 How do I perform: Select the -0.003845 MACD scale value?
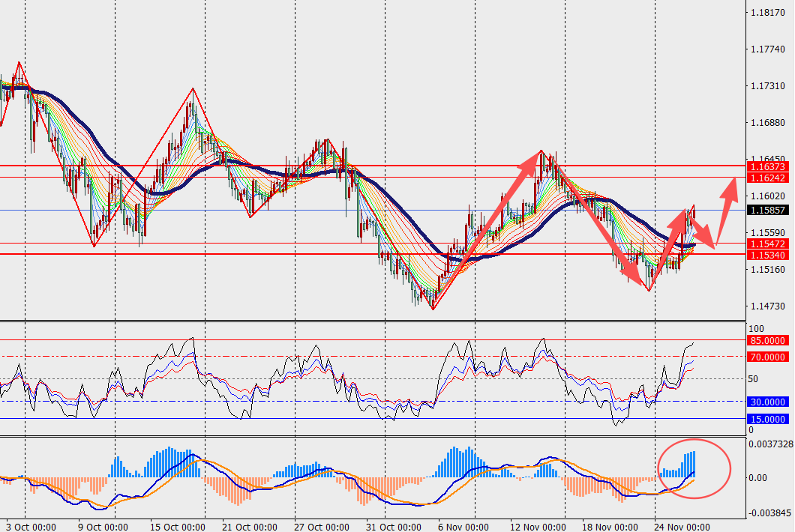[769, 513]
